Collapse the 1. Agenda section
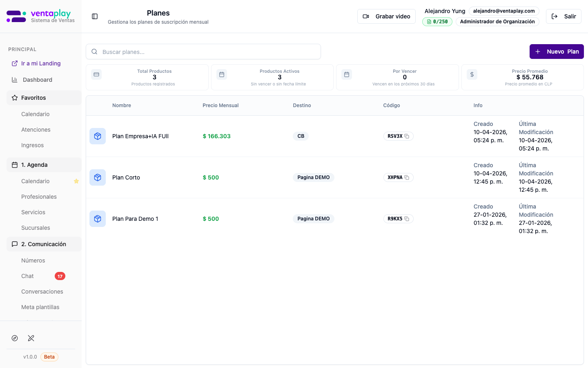This screenshot has height=368, width=588. (x=44, y=165)
